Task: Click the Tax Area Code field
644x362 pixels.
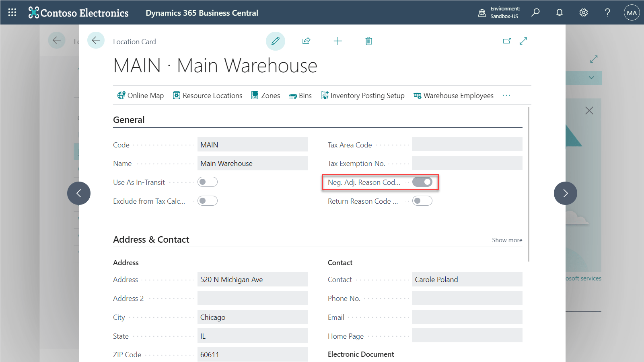Action: click(x=467, y=144)
